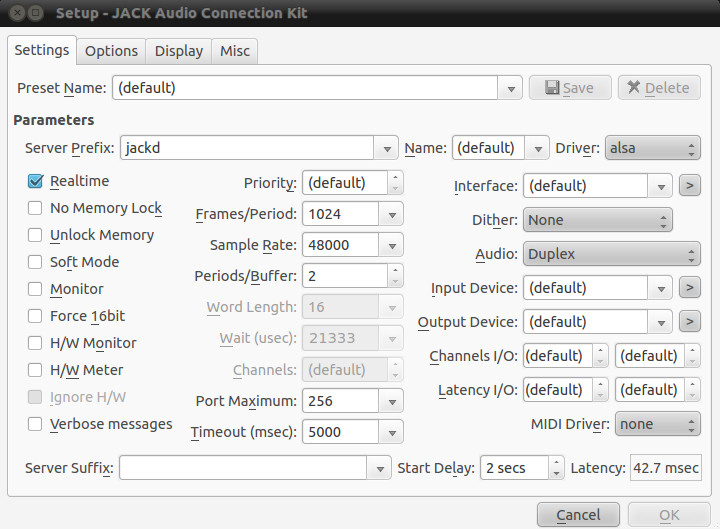The width and height of the screenshot is (720, 529).
Task: Open the MIDI Driver selector
Action: click(658, 424)
